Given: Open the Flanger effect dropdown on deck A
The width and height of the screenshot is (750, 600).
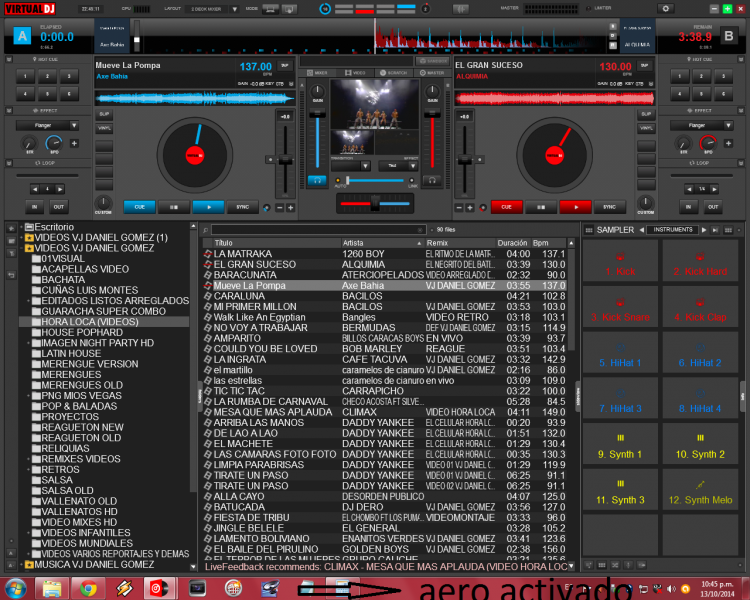Looking at the screenshot, I should pyautogui.click(x=74, y=125).
